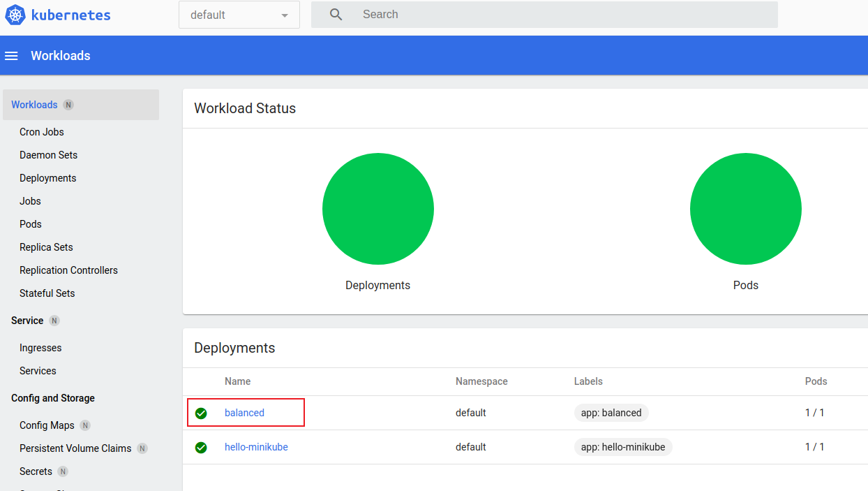The height and width of the screenshot is (491, 868).
Task: Click default namespace cell in balanced row
Action: click(x=471, y=413)
